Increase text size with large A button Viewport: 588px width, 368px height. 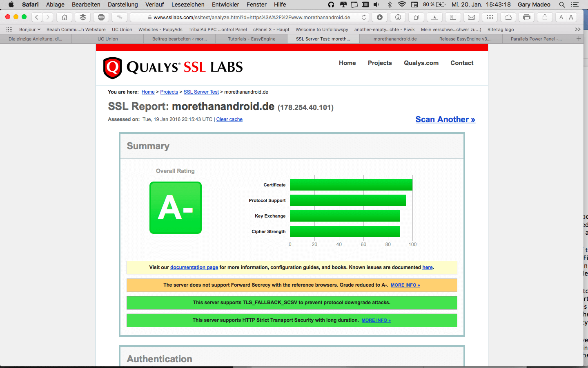tap(571, 17)
